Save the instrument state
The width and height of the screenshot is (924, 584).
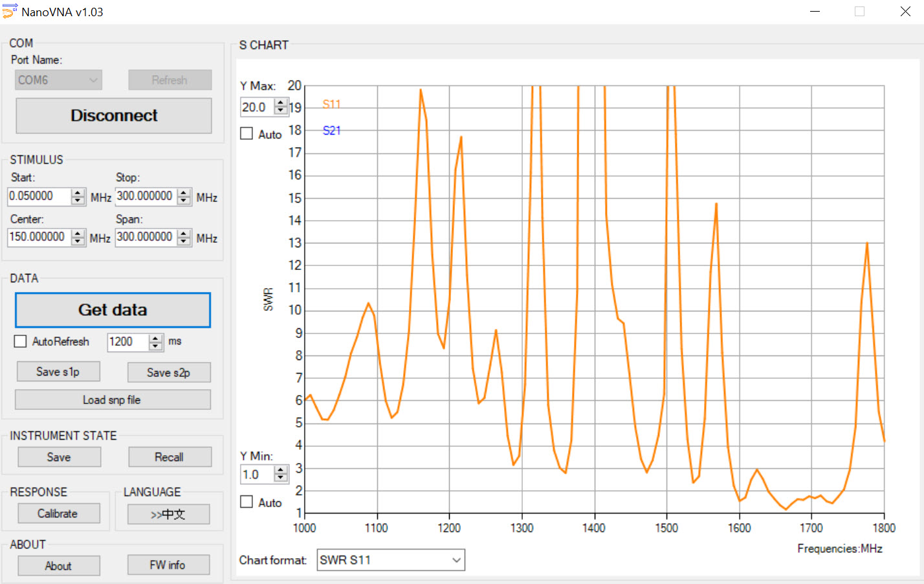click(59, 456)
